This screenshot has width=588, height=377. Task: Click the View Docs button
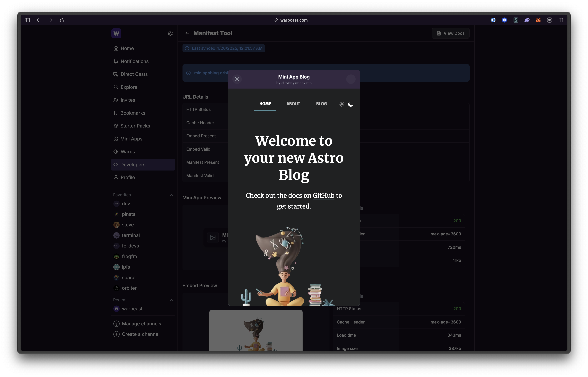pos(451,33)
